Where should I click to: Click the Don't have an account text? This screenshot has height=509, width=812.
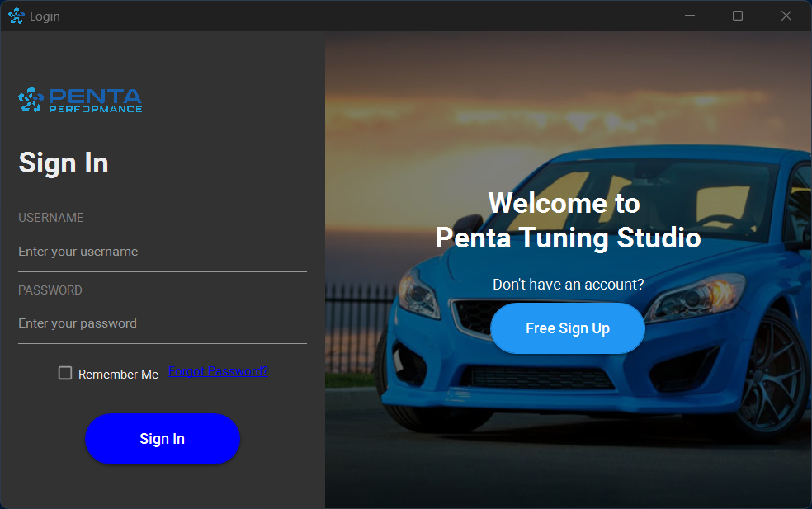[x=568, y=284]
